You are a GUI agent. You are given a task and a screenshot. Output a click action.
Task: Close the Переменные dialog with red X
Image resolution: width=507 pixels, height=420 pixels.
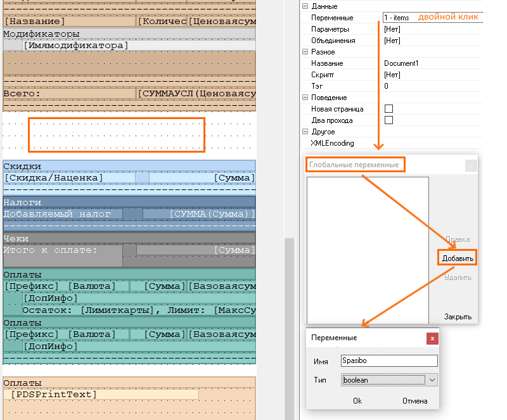tap(432, 338)
